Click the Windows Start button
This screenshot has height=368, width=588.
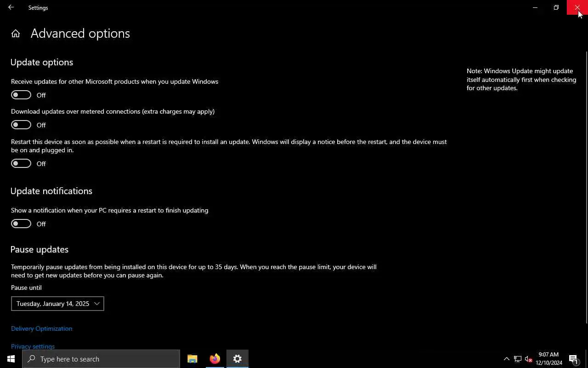11,359
